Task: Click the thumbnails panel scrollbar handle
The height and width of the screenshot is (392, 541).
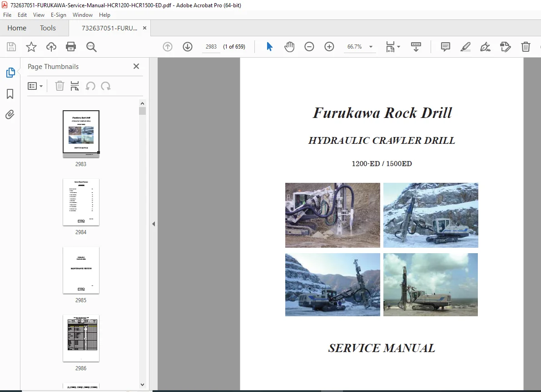Action: click(143, 111)
